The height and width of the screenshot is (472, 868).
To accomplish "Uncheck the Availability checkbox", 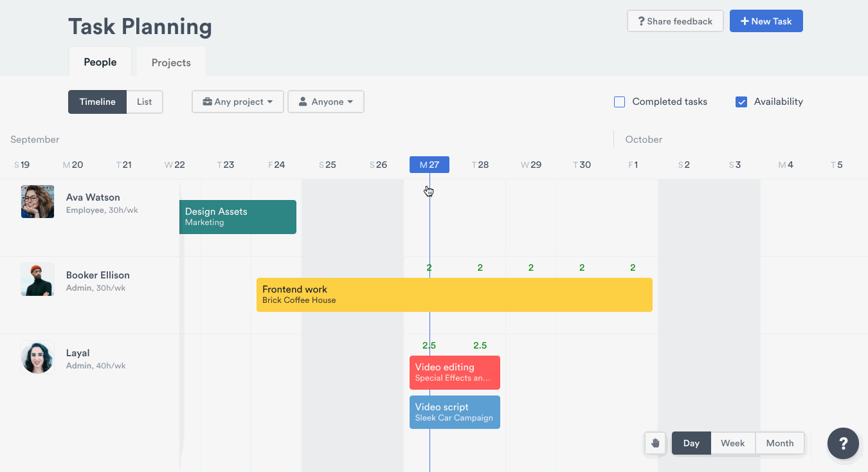I will tap(741, 102).
